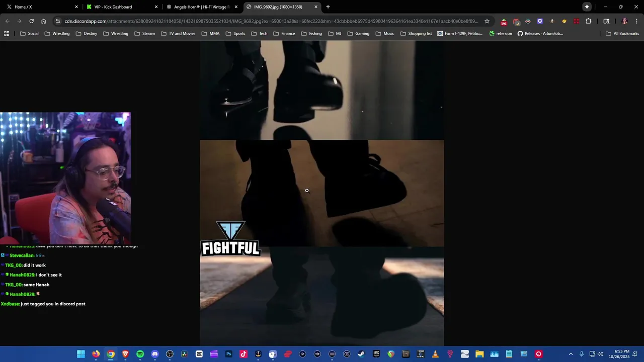The image size is (644, 362).
Task: Open the Social bookmarks folder
Action: coord(29,34)
